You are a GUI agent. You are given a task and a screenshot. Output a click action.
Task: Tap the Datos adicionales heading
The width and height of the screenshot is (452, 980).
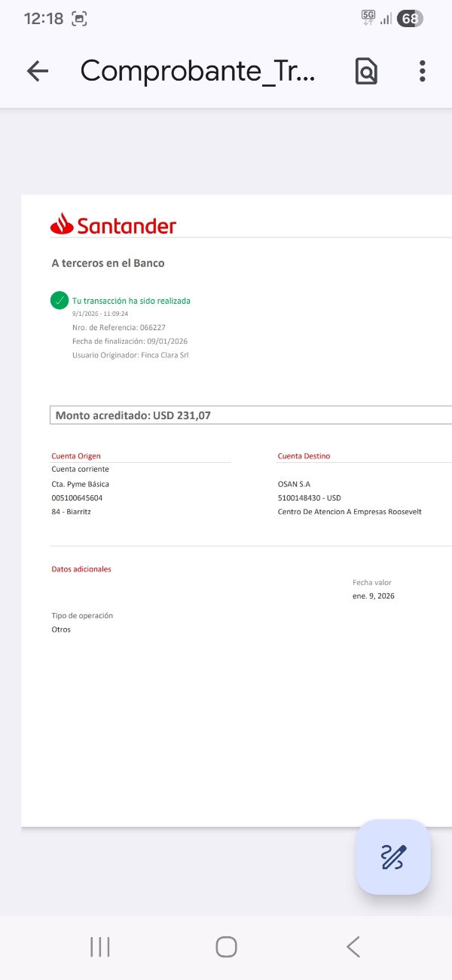pyautogui.click(x=81, y=569)
